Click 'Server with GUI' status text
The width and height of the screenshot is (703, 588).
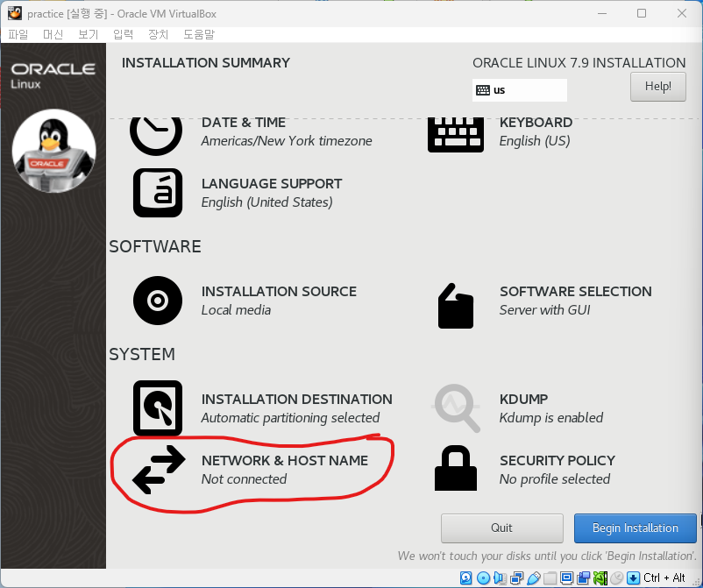tap(544, 309)
